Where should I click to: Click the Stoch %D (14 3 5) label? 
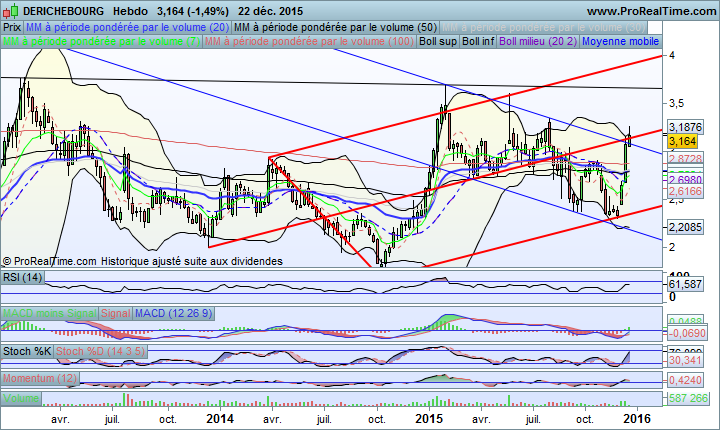(101, 351)
